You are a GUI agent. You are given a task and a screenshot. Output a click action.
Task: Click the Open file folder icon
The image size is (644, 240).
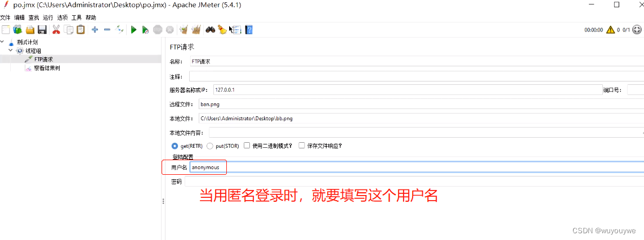pyautogui.click(x=30, y=30)
